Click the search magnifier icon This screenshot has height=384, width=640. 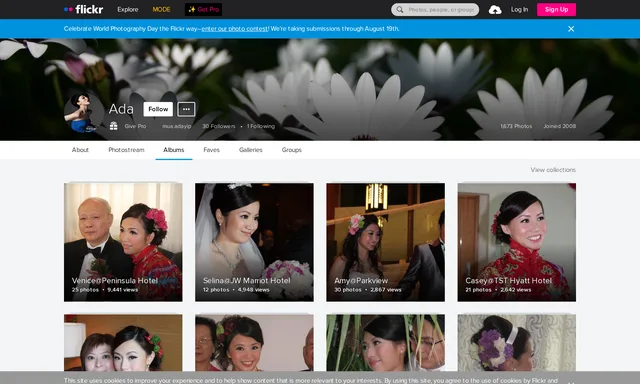pyautogui.click(x=400, y=9)
